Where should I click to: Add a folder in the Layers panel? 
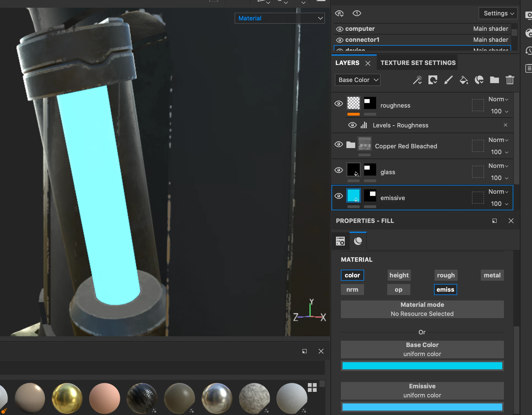coord(495,80)
